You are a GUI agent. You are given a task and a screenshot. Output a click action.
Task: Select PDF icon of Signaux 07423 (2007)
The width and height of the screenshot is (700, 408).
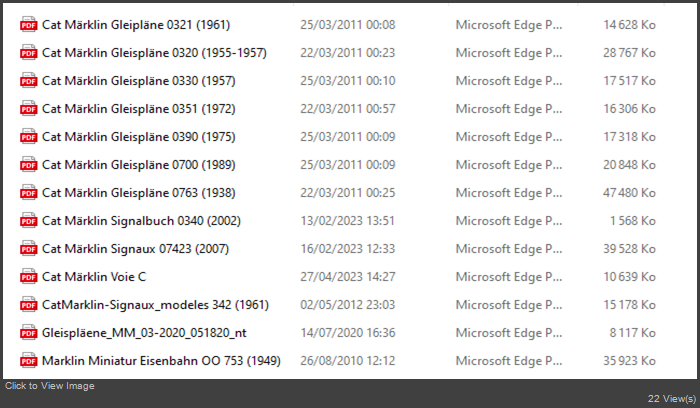[28, 249]
